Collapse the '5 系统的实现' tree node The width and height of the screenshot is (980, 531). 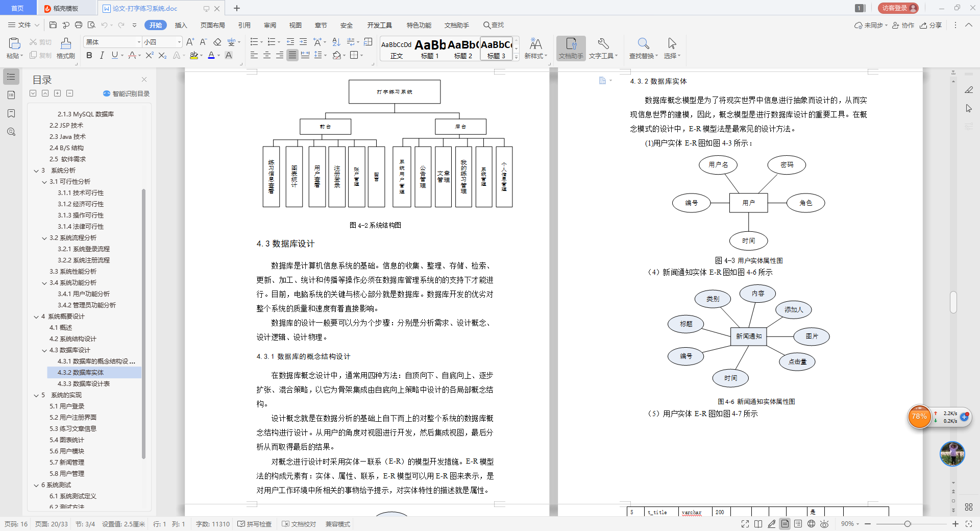[36, 395]
